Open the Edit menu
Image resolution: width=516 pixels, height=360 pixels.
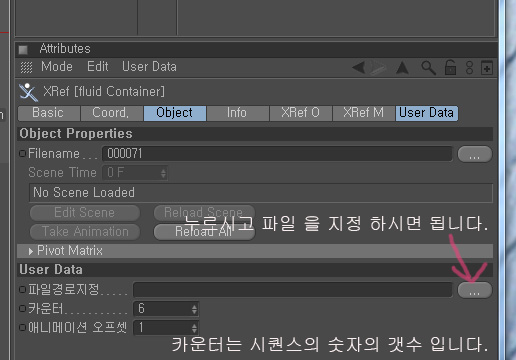98,67
